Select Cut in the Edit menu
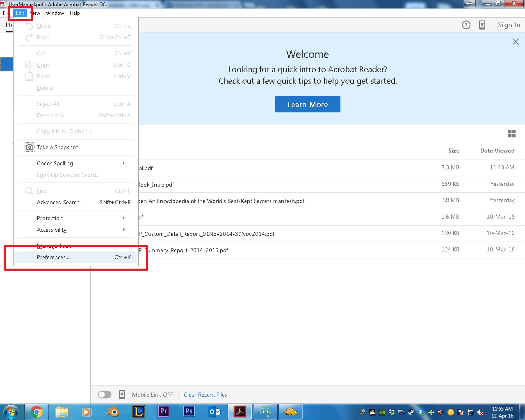 pos(76,53)
